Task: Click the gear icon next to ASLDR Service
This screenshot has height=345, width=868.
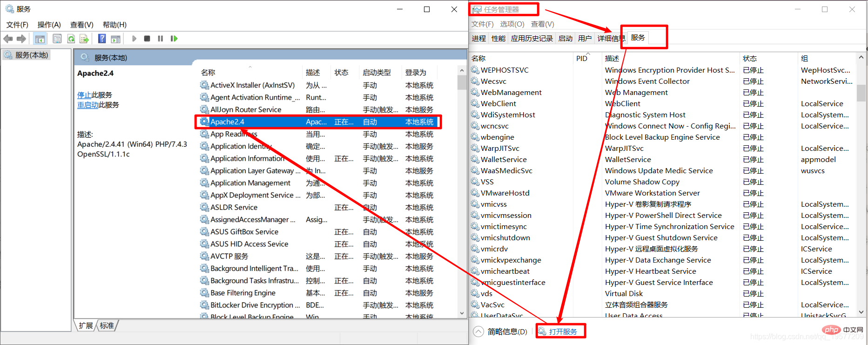Action: tap(204, 207)
